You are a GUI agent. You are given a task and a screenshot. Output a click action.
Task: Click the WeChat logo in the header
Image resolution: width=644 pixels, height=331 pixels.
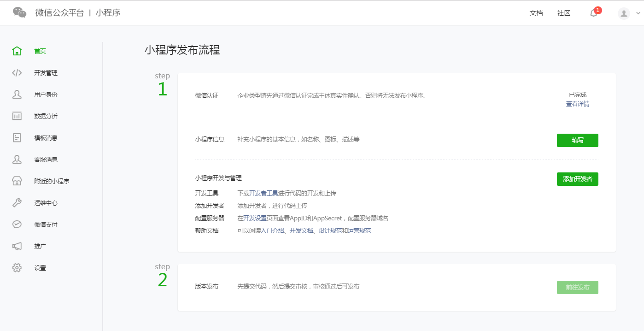click(x=20, y=13)
